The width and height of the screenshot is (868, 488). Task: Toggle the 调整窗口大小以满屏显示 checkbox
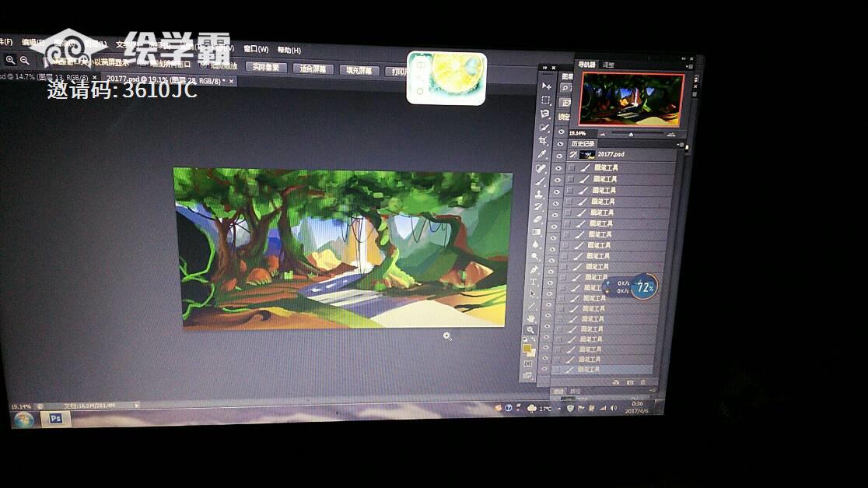[46, 62]
